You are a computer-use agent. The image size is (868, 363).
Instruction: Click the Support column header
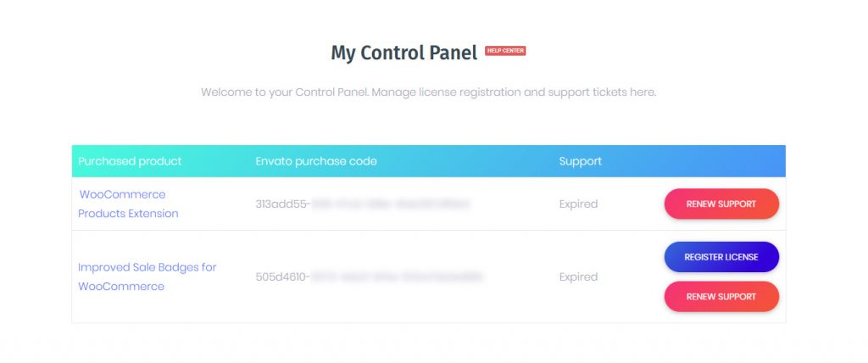581,161
